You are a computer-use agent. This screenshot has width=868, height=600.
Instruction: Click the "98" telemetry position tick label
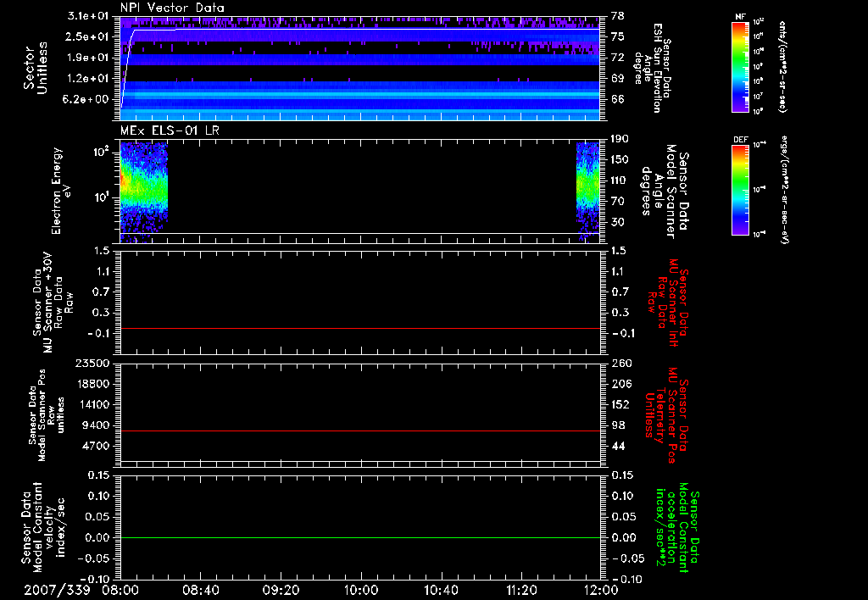pos(618,425)
